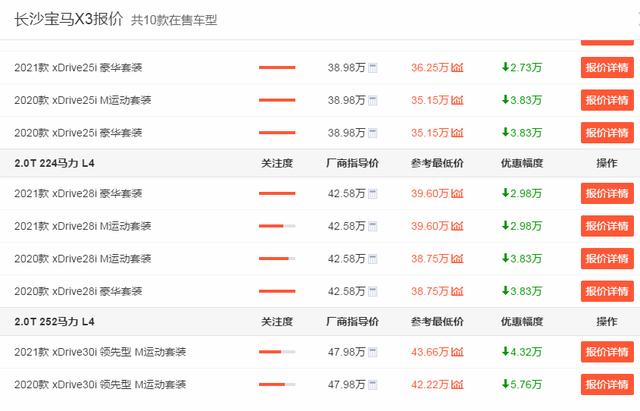Open model link 2020款 xDrive25i M运动套装

(82, 100)
